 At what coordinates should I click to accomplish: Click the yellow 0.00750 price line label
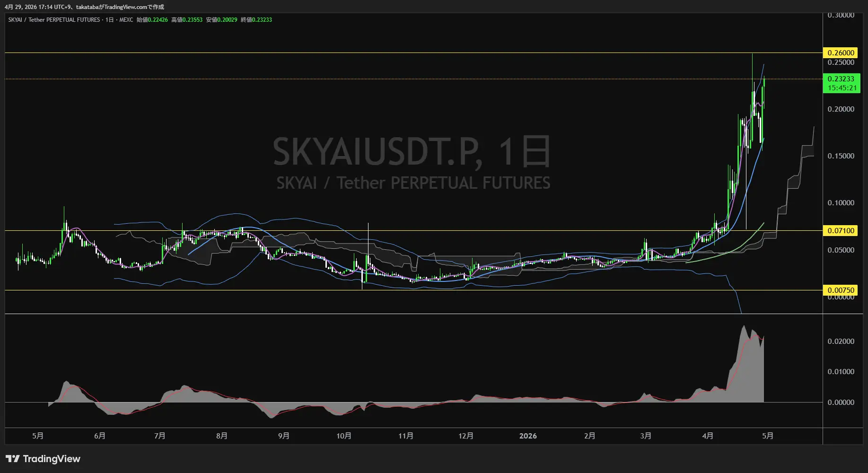(841, 290)
